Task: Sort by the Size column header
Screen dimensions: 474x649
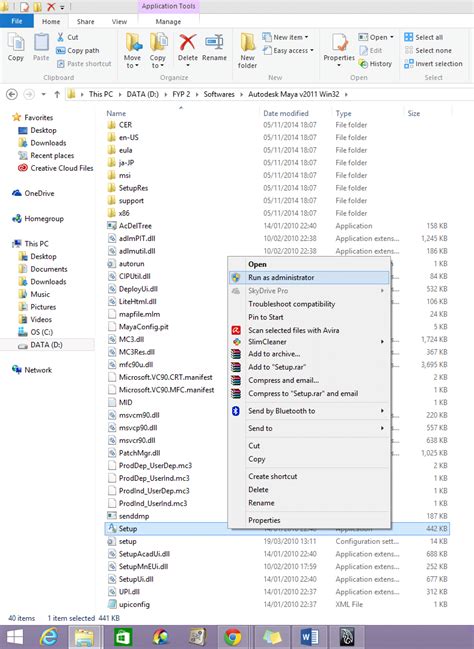Action: (414, 113)
